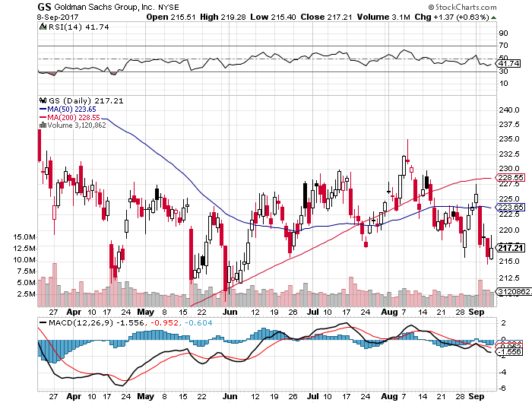Click the Volume 3.1M header value
532x403 pixels.
coord(383,17)
